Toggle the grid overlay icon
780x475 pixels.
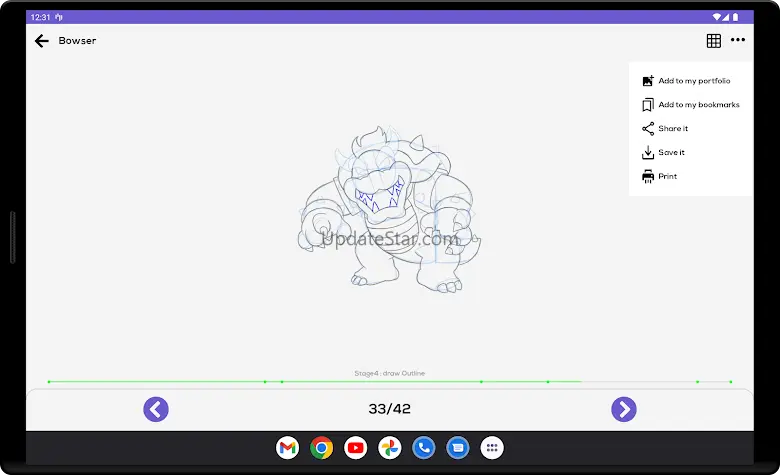pos(713,41)
